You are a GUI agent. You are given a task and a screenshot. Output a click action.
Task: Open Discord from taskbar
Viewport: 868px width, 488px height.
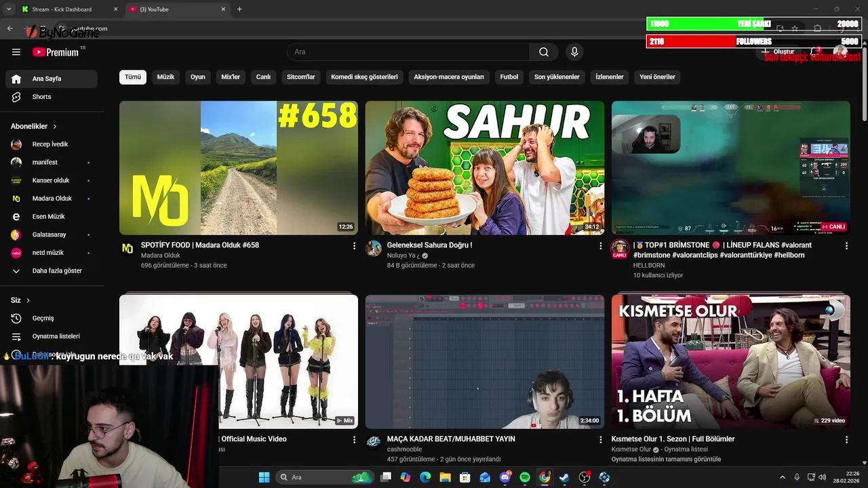click(505, 477)
